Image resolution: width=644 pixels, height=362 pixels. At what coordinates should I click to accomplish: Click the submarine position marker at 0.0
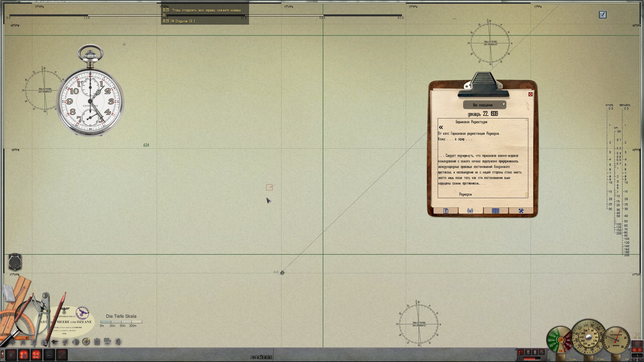tap(282, 273)
